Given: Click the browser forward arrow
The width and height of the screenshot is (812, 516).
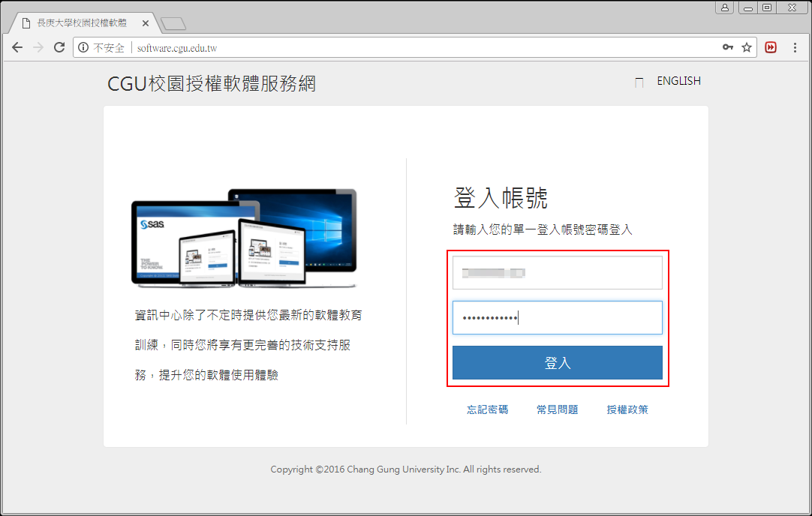Looking at the screenshot, I should tap(38, 47).
